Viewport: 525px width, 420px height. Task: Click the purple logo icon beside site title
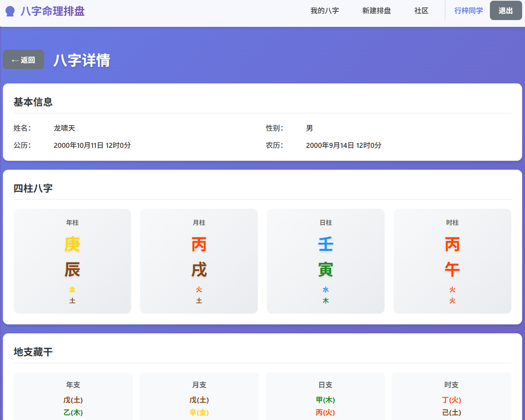pyautogui.click(x=10, y=11)
